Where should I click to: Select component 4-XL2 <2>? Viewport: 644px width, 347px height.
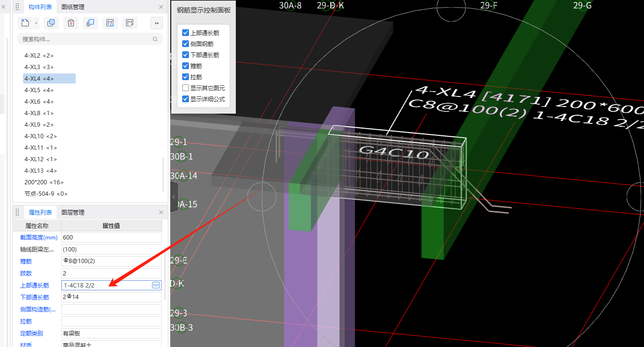[x=39, y=56]
